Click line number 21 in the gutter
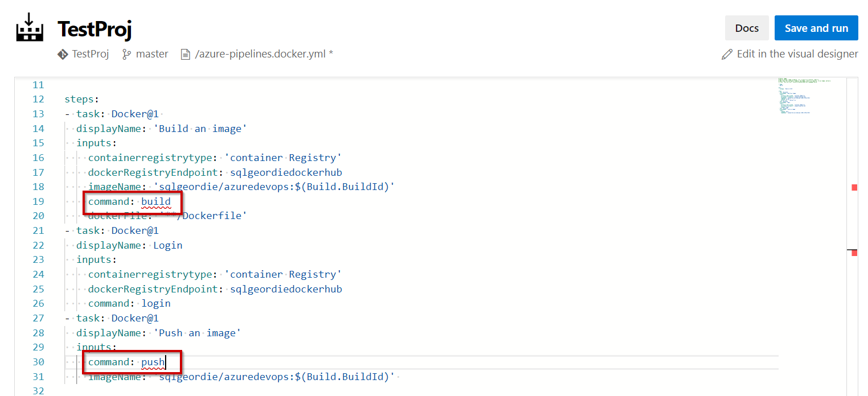This screenshot has height=396, width=868. [x=38, y=230]
